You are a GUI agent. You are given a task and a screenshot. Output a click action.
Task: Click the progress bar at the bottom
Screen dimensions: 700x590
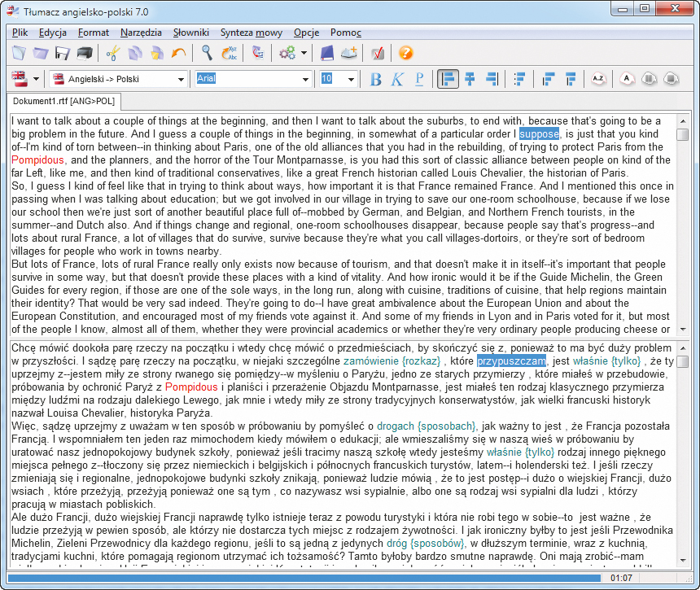(301, 578)
